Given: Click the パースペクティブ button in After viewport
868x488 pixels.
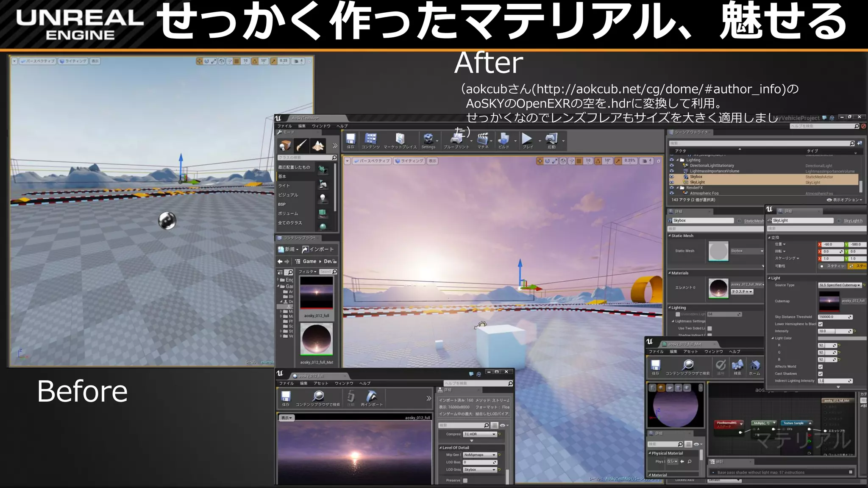Looking at the screenshot, I should tap(372, 161).
